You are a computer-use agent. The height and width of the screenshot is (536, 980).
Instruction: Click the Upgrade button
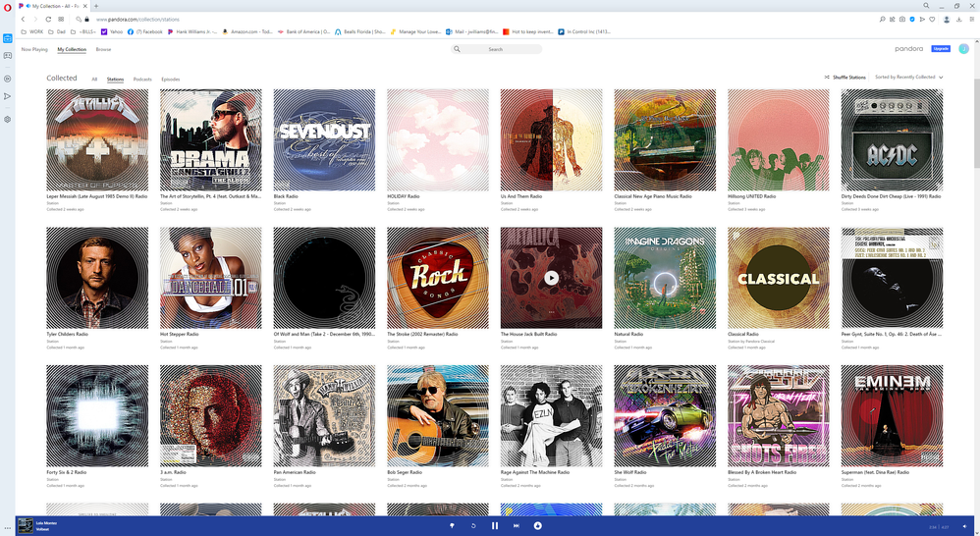pos(941,48)
